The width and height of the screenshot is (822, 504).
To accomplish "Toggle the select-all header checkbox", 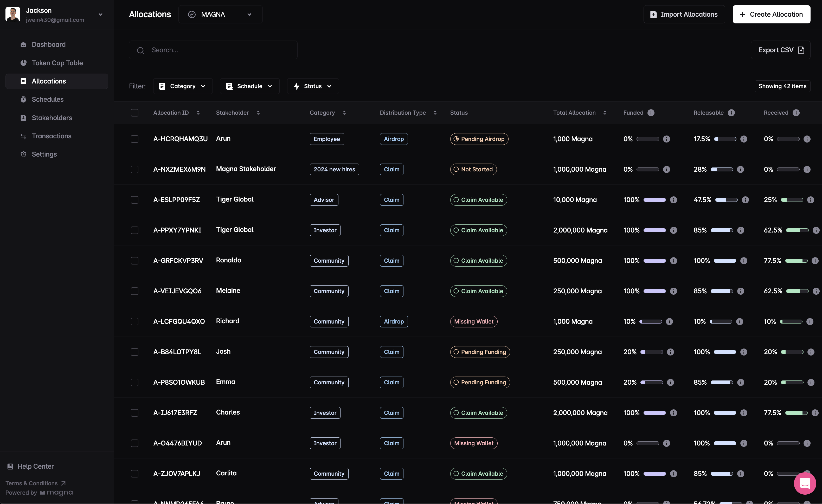I will [134, 113].
